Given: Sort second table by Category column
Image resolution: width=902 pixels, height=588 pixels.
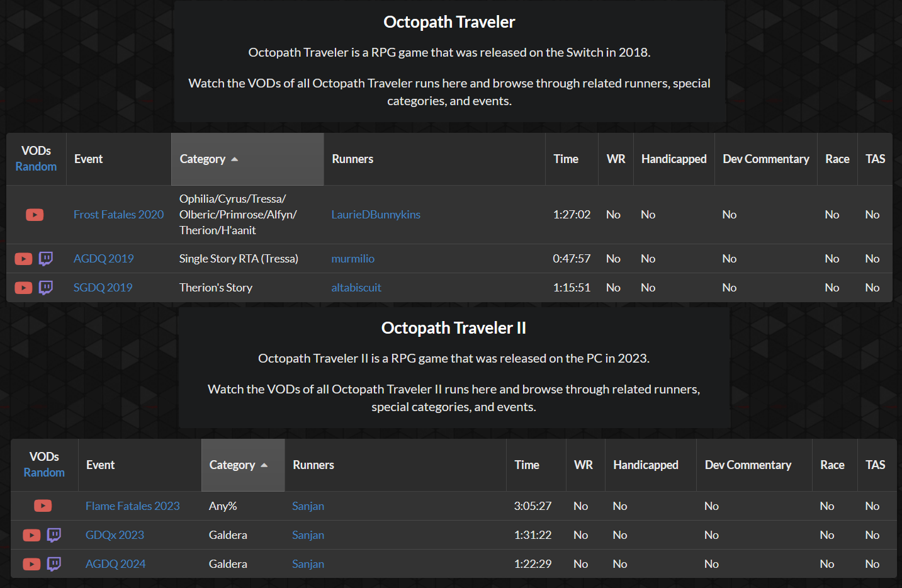Looking at the screenshot, I should coord(243,465).
